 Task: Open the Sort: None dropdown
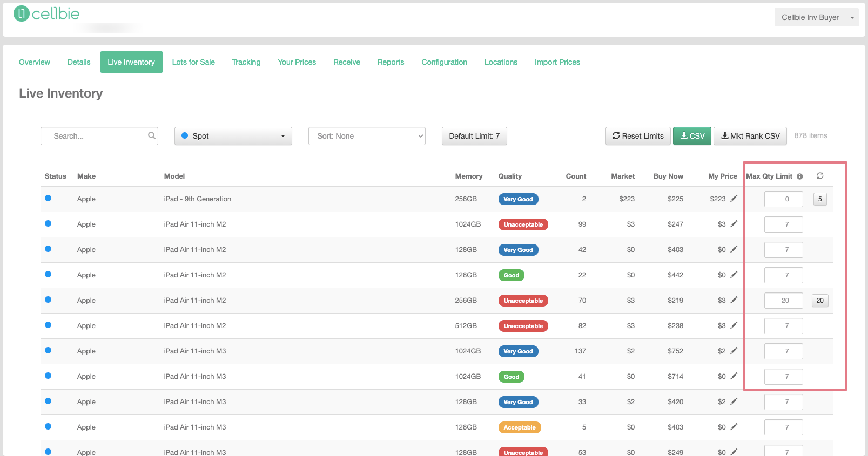(x=367, y=136)
